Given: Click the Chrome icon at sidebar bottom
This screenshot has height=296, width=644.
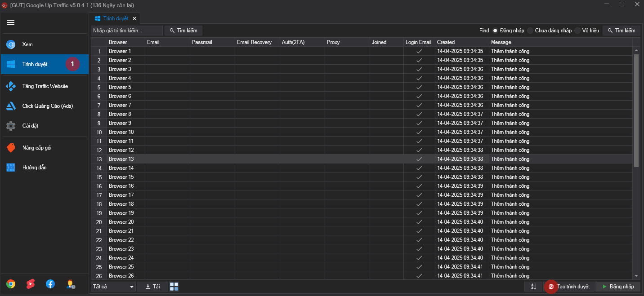Looking at the screenshot, I should click(x=11, y=284).
